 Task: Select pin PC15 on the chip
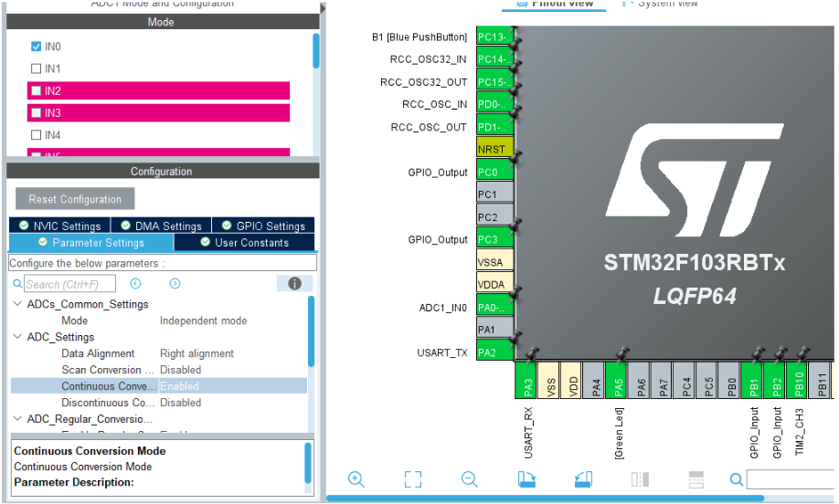click(495, 82)
